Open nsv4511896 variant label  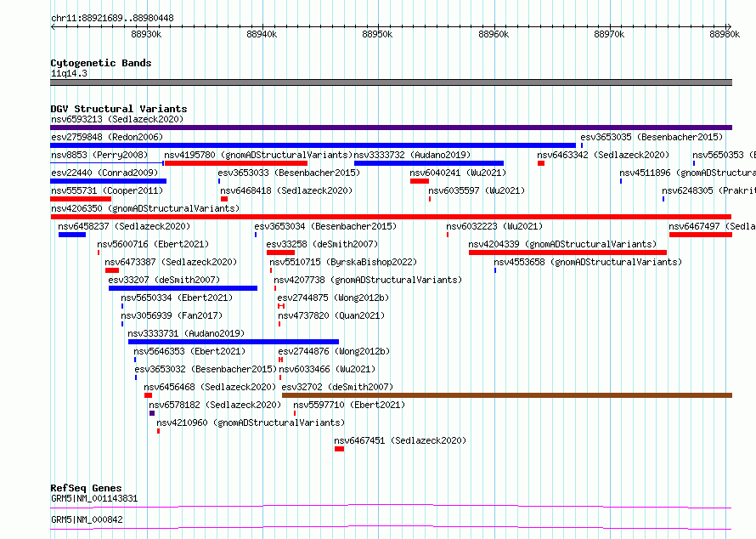[x=687, y=173]
